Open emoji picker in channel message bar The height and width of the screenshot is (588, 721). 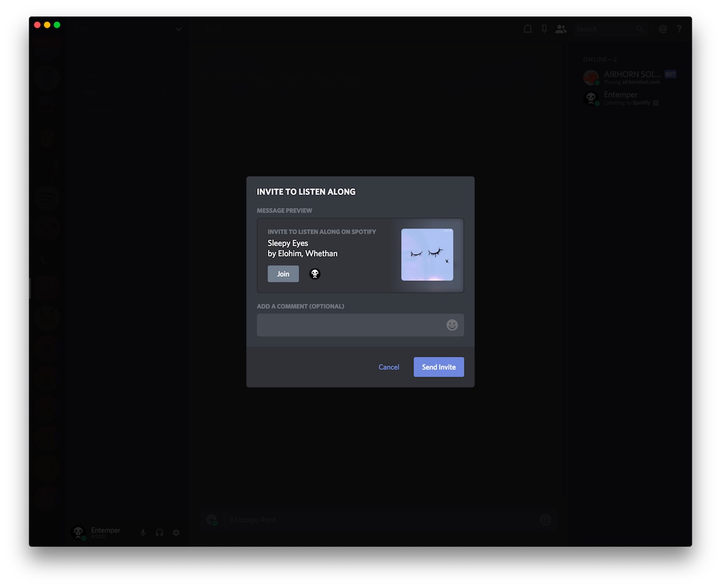click(x=545, y=520)
